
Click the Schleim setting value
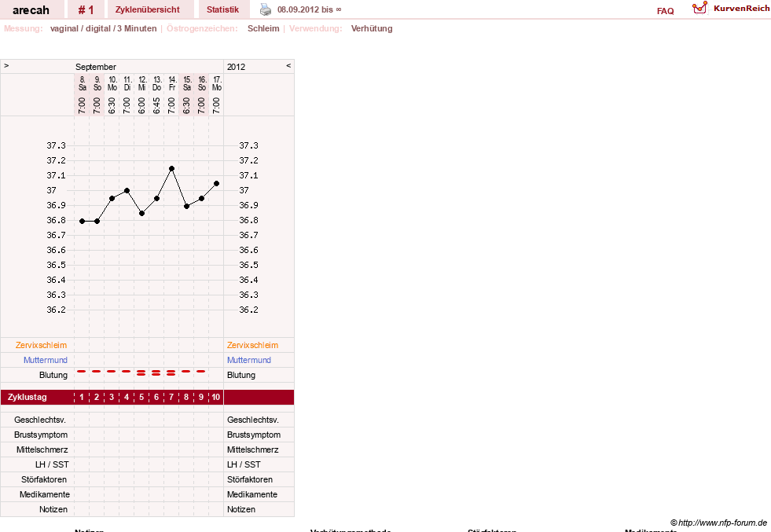(x=263, y=28)
